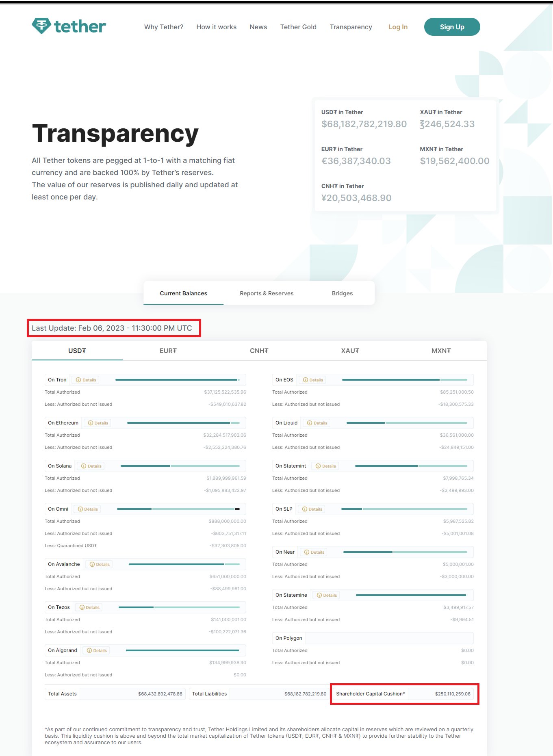Screen dimensions: 553x756
Task: Open Details for On Algorand
Action: coord(97,650)
